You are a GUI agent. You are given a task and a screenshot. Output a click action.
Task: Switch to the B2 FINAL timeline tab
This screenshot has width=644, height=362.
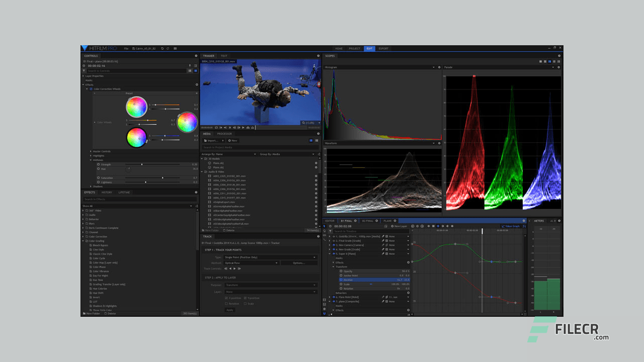(369, 221)
